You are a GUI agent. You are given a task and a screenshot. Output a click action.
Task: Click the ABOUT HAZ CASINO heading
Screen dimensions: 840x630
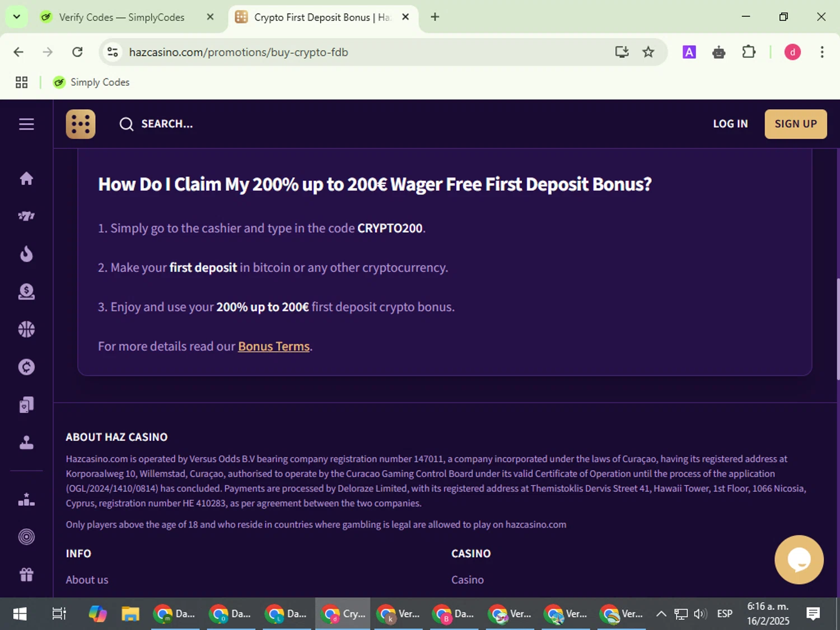[x=116, y=437]
